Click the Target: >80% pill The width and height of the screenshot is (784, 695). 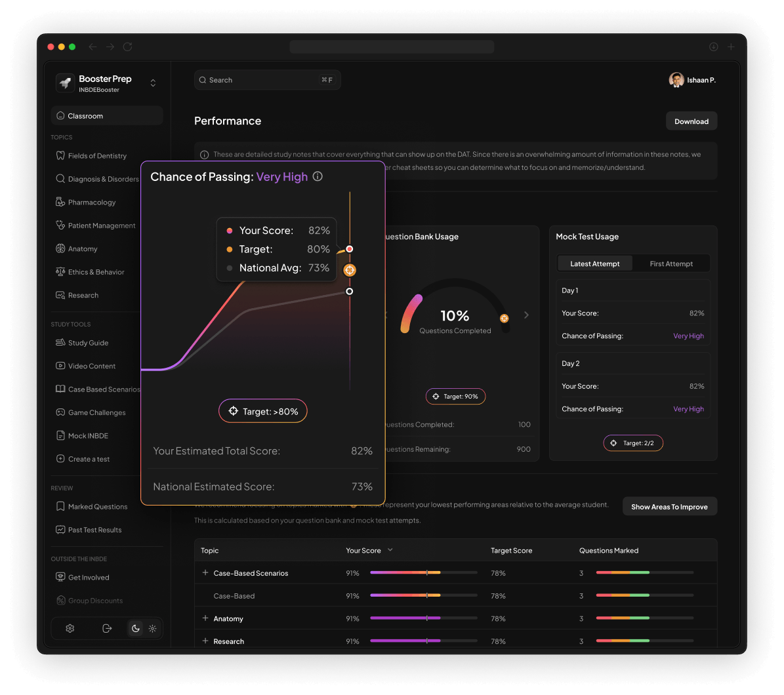click(x=263, y=411)
